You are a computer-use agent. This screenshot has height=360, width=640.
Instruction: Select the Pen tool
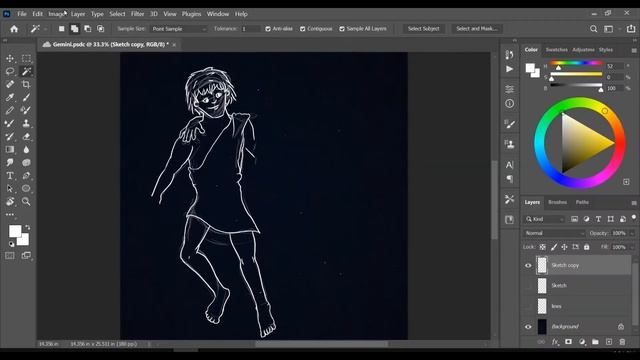(x=26, y=176)
